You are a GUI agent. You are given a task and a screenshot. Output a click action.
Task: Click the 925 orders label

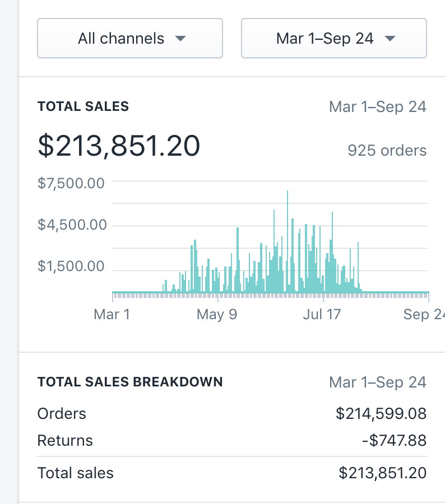pos(387,151)
